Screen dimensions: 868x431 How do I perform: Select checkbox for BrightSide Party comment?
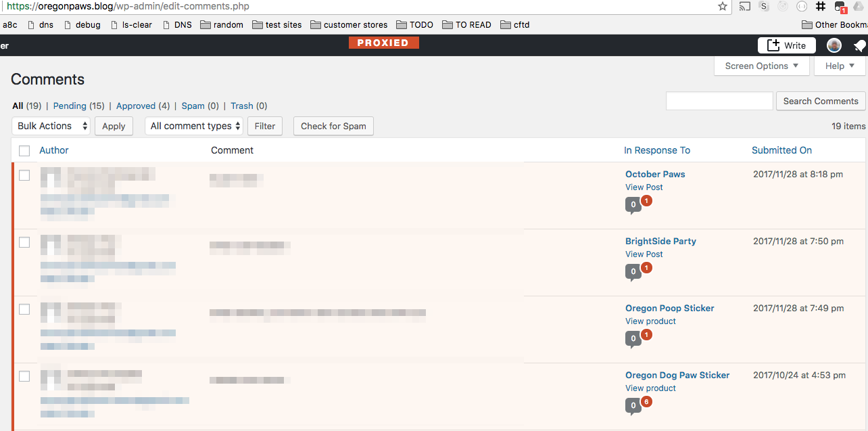click(x=24, y=242)
